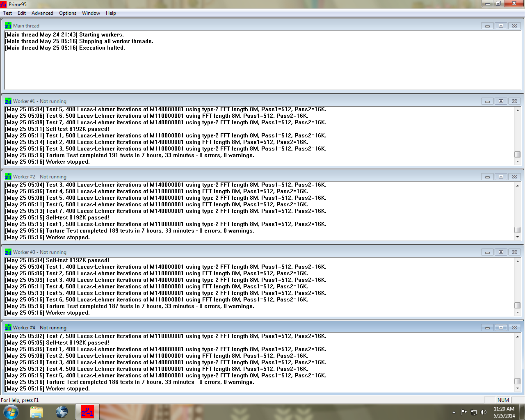The height and width of the screenshot is (420, 525).
Task: Open Windows Explorer from taskbar
Action: pyautogui.click(x=37, y=412)
